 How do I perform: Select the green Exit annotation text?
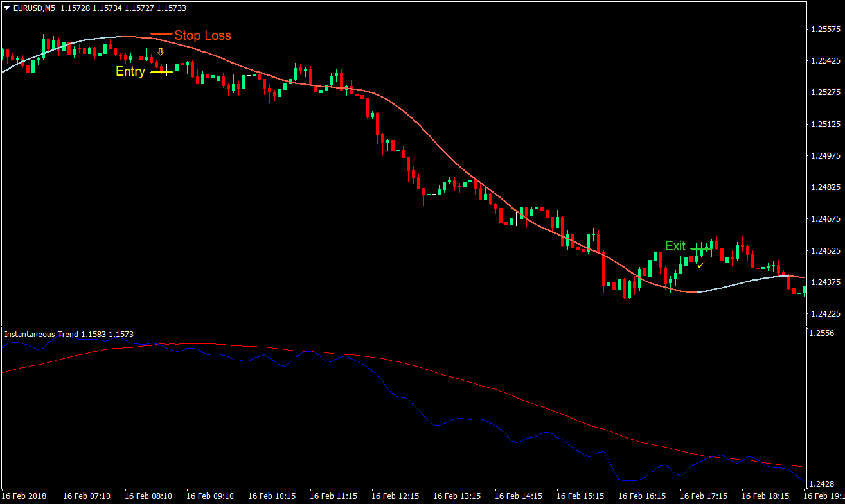point(675,246)
